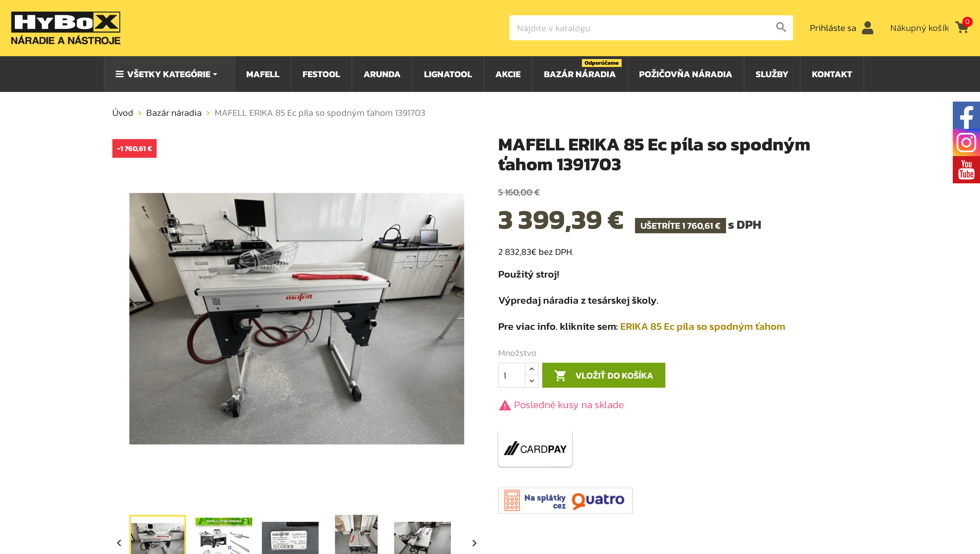Screen dimensions: 980x554
Task: Open the shopping cart icon
Action: (962, 28)
